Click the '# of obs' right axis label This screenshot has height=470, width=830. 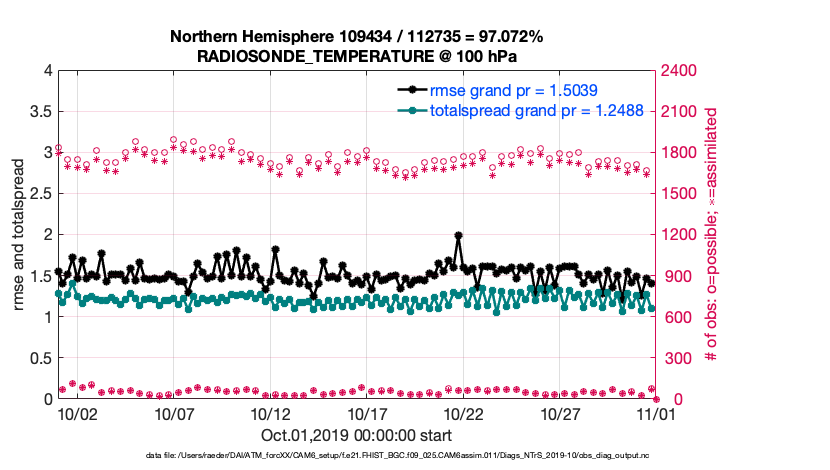pos(712,235)
